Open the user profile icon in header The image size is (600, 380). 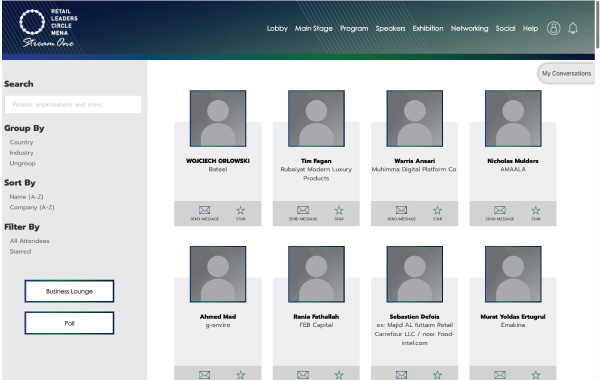553,28
